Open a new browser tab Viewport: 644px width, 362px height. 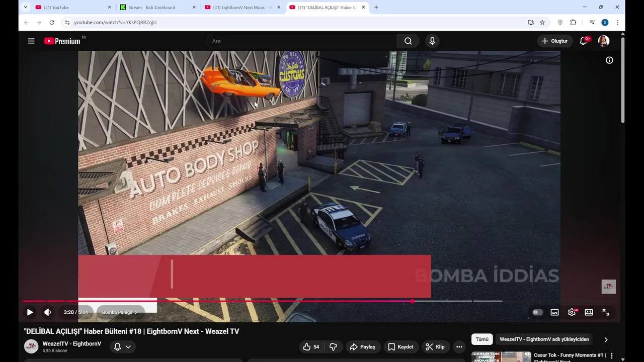click(376, 8)
